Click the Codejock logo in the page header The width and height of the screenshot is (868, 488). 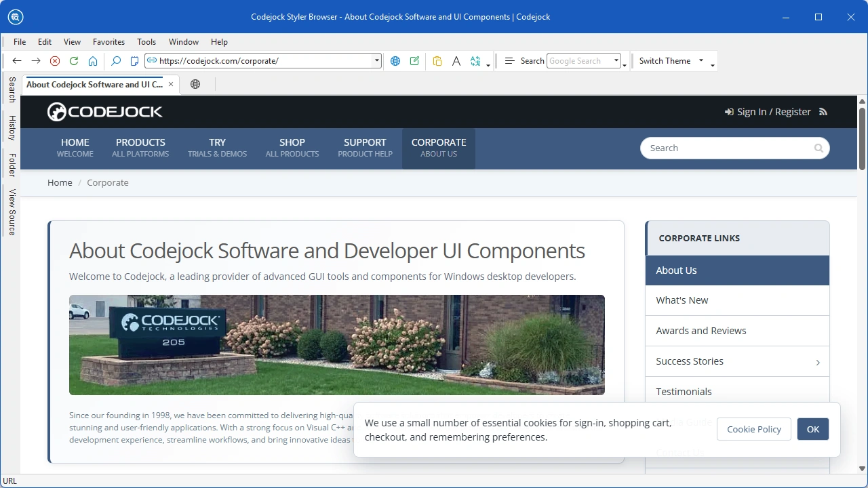click(x=104, y=112)
